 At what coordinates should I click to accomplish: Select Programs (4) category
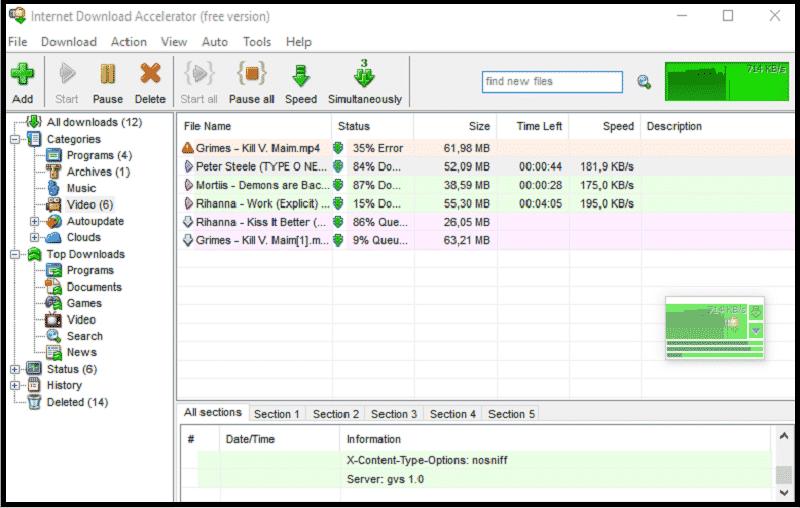click(x=99, y=155)
